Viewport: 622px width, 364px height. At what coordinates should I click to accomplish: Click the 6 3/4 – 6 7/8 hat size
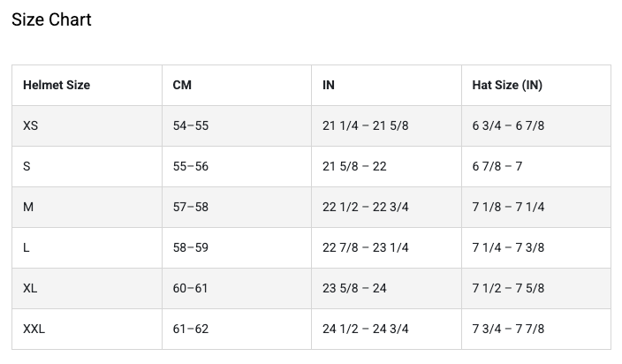click(508, 126)
